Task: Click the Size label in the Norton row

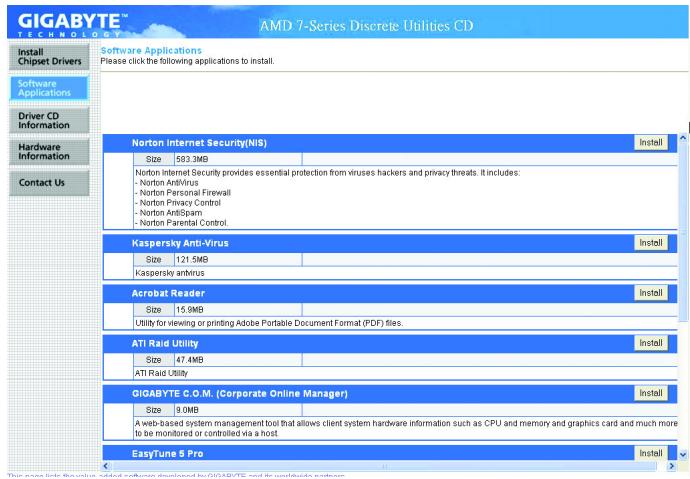Action: [154, 159]
